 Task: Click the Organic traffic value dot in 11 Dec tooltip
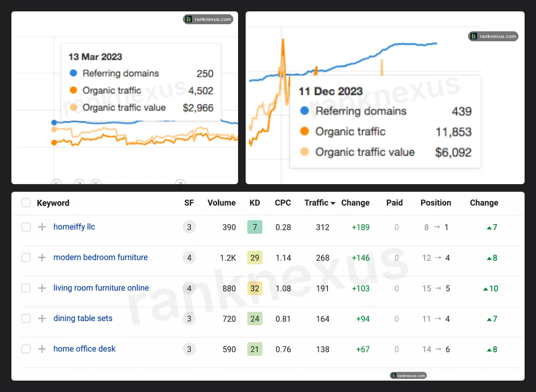tap(304, 151)
